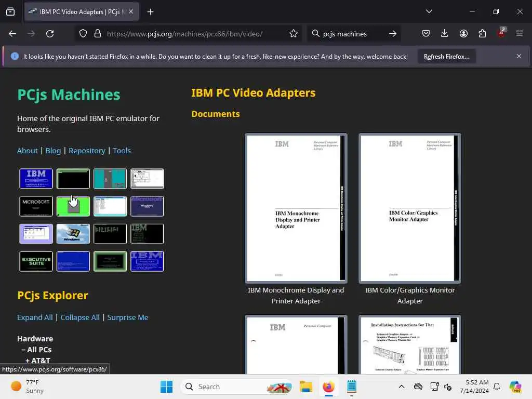
Task: Collapse the All PCs tree node
Action: [37, 350]
